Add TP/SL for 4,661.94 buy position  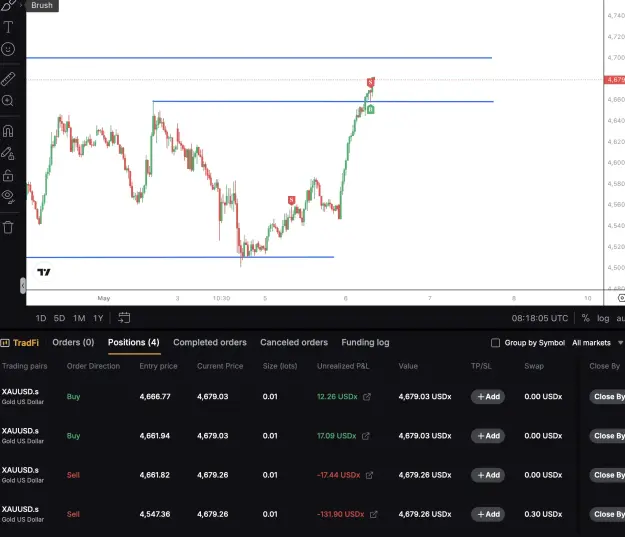pos(488,436)
